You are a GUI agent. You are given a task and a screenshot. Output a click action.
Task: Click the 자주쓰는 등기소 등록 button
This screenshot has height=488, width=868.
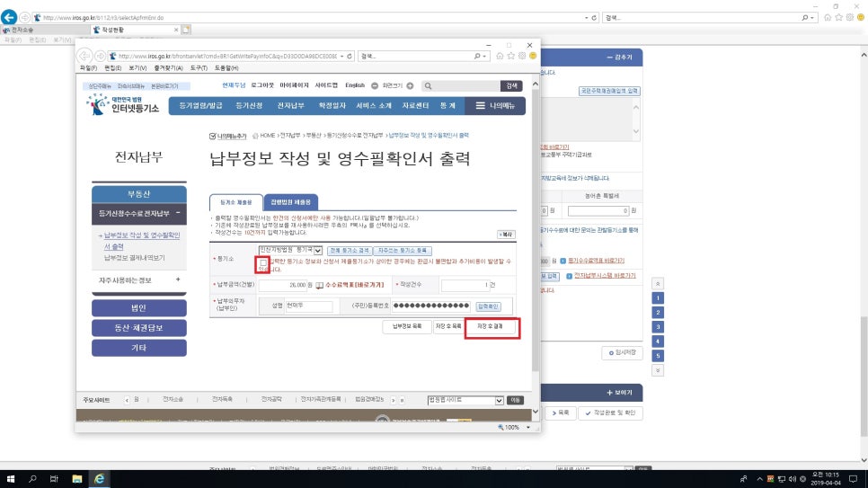pos(403,251)
